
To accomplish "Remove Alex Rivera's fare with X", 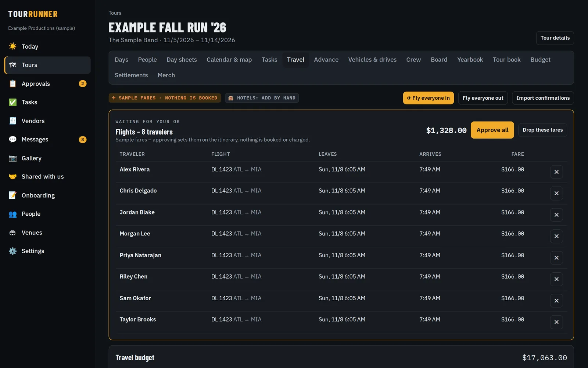I will click(x=556, y=172).
